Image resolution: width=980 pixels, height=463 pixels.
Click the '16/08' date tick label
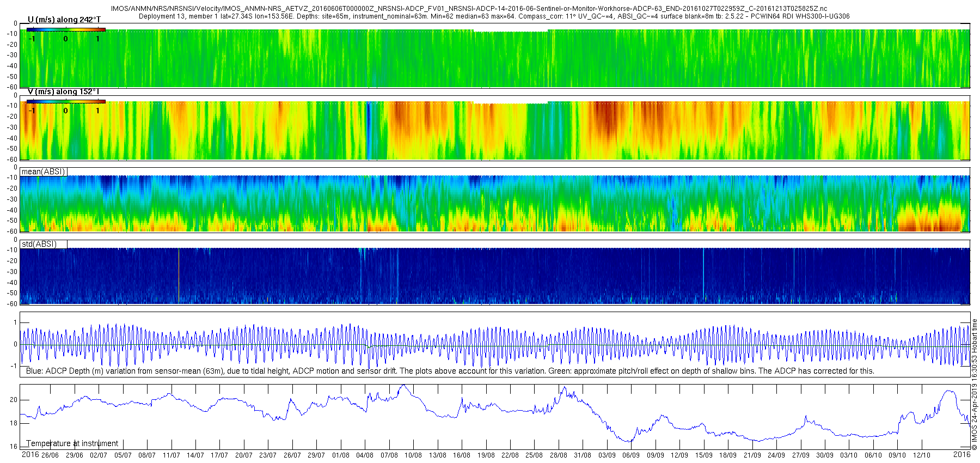[462, 455]
